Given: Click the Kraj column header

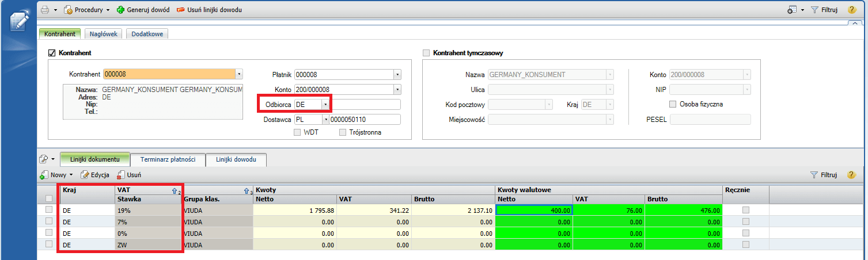Looking at the screenshot, I should (x=87, y=194).
